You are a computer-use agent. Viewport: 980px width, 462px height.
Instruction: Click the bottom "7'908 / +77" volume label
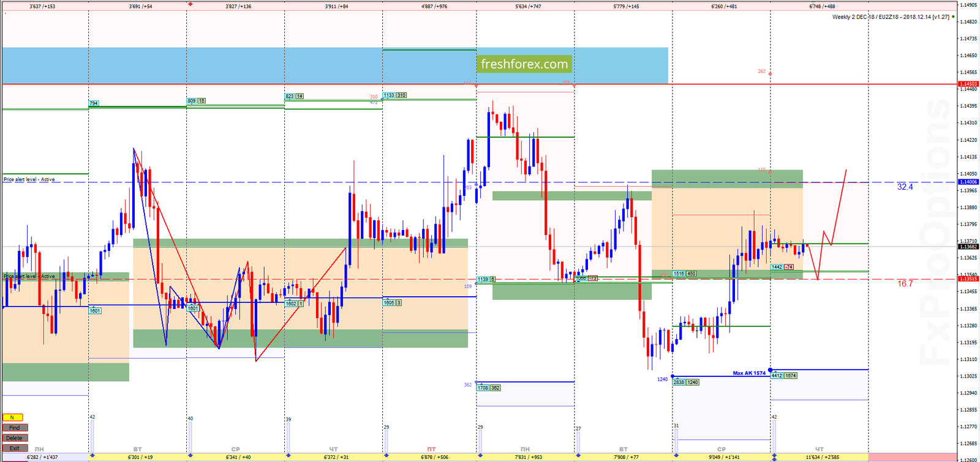(x=626, y=457)
